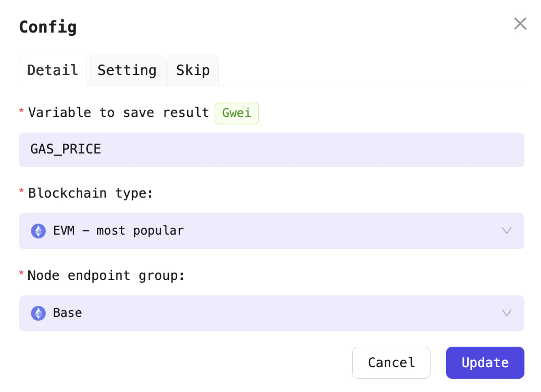Click the red asterisk before Node endpoint group
This screenshot has width=541, height=392.
click(x=22, y=274)
